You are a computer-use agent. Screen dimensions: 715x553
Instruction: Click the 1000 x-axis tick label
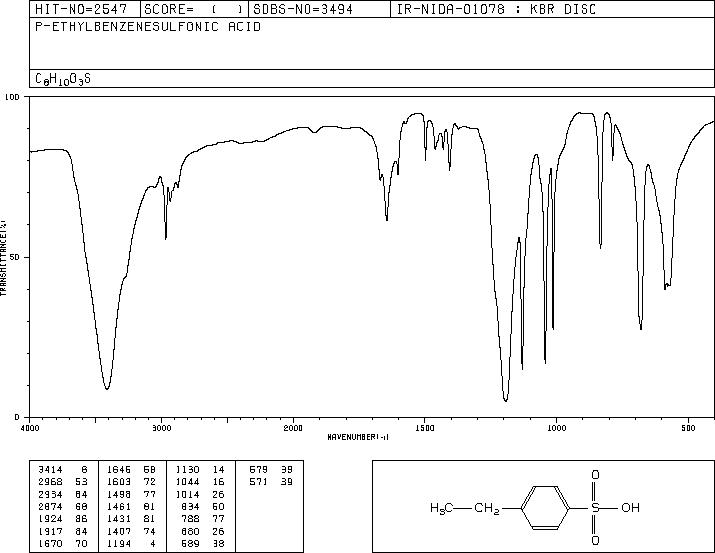(x=556, y=428)
